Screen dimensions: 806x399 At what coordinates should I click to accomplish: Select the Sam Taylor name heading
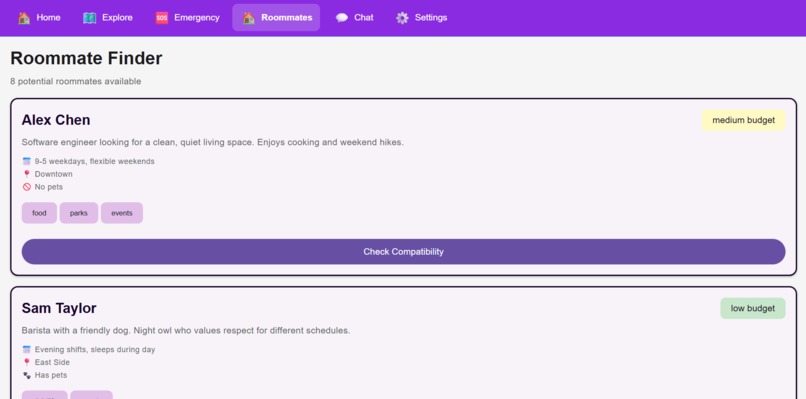(x=59, y=308)
